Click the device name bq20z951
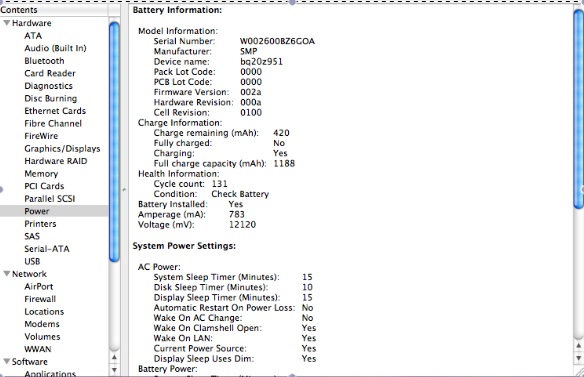Viewport: 584px width, 377px height. [261, 61]
